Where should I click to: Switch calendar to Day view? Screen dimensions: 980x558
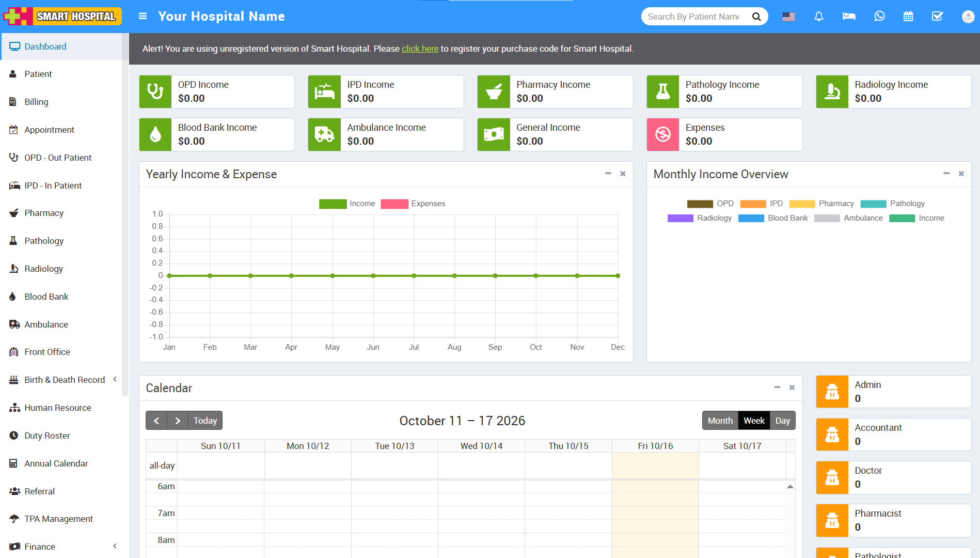click(x=783, y=421)
